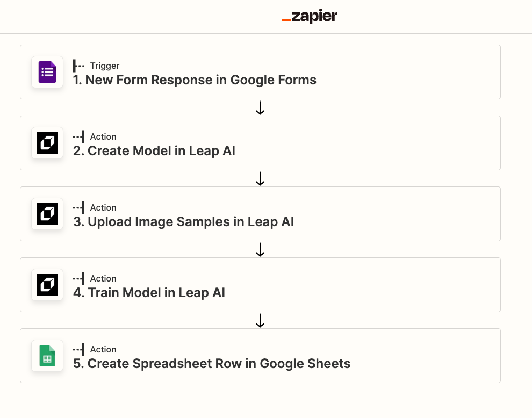This screenshot has height=418, width=532.
Task: Open Create Spreadsheet Row in Google Sheets step
Action: 260,356
